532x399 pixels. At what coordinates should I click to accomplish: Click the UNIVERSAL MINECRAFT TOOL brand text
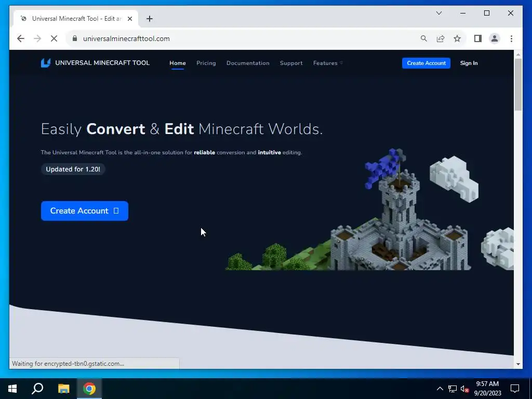click(x=102, y=63)
